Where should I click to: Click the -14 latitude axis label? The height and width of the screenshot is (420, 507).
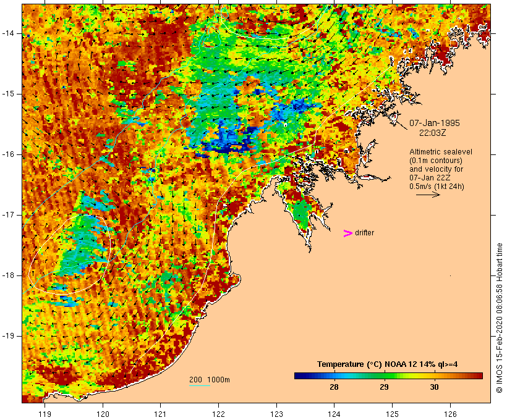(8, 33)
